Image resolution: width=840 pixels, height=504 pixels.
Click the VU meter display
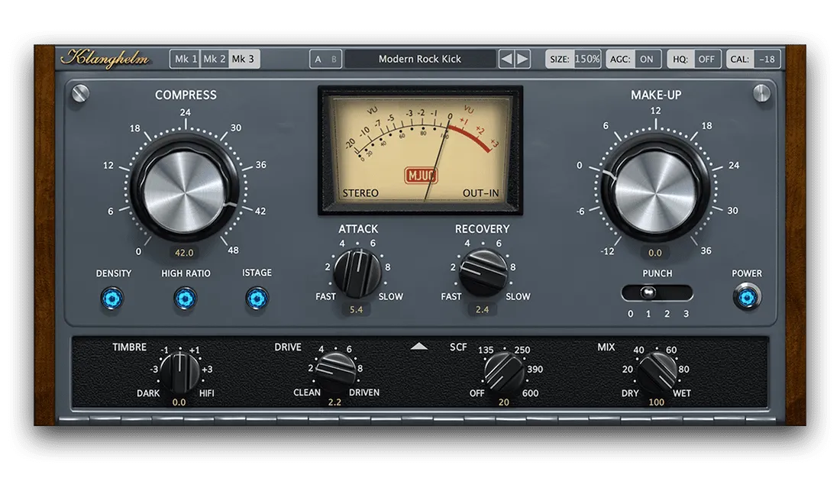(420, 150)
